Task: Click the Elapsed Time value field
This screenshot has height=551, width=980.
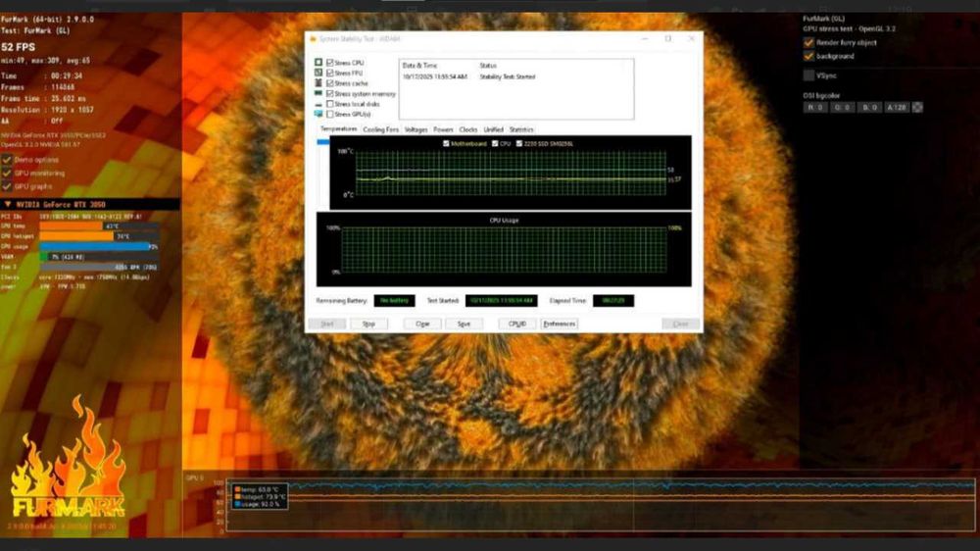Action: pos(613,301)
